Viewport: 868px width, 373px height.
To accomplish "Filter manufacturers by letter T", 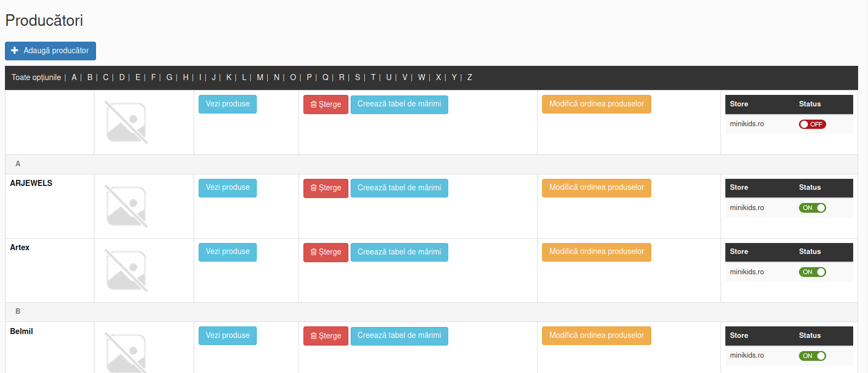I will point(373,77).
